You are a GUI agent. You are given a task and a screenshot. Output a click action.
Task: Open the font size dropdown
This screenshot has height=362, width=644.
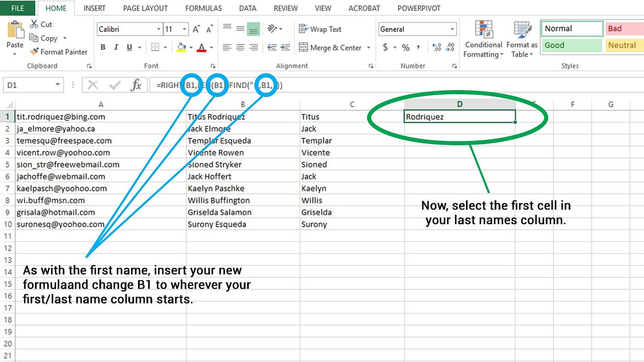click(183, 29)
